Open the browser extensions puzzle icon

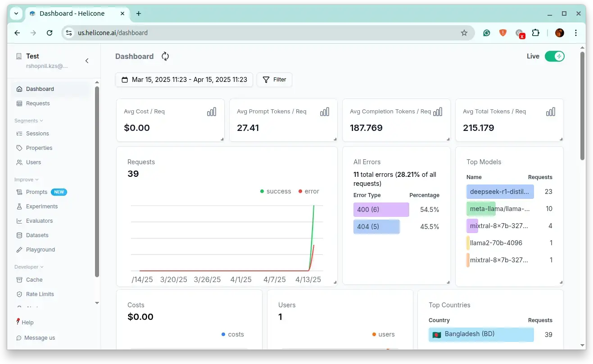[x=535, y=33]
